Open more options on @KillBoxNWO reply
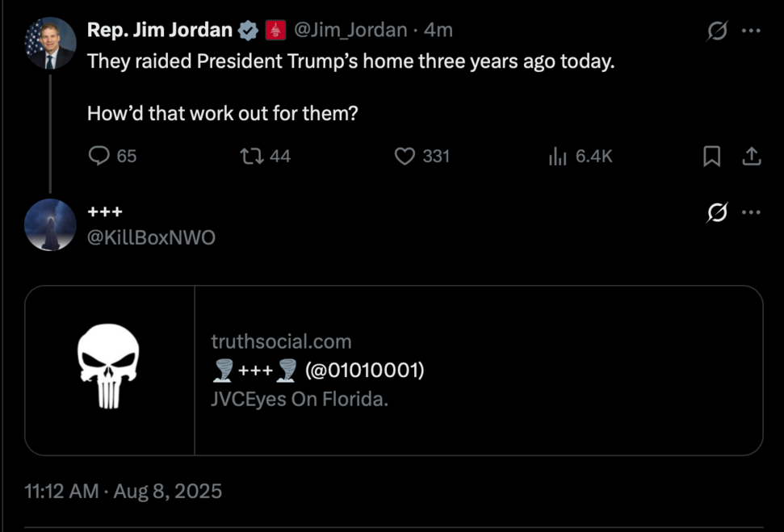 [x=751, y=212]
